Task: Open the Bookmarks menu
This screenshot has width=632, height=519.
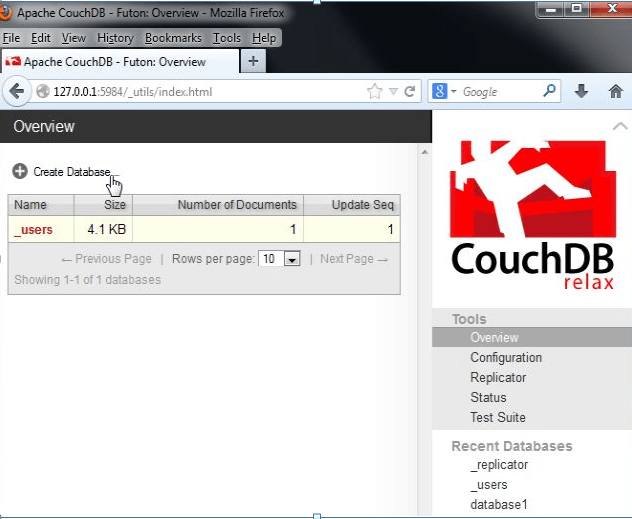Action: 173,38
